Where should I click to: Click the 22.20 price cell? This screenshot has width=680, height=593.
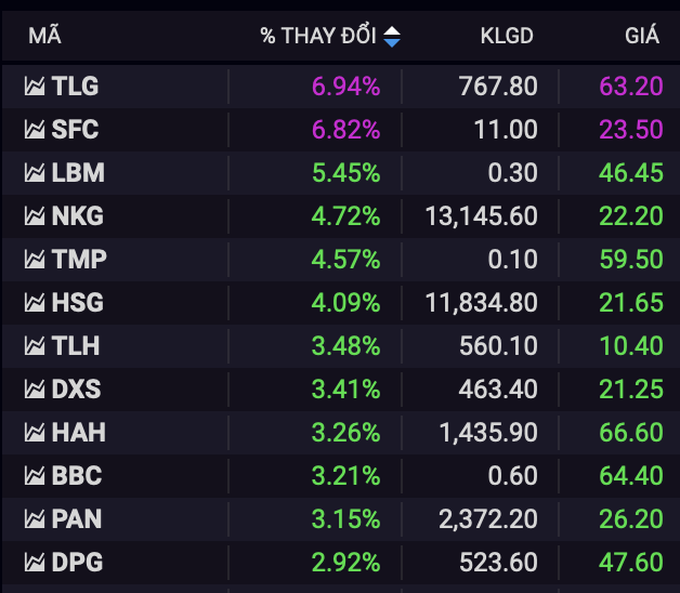(x=631, y=216)
